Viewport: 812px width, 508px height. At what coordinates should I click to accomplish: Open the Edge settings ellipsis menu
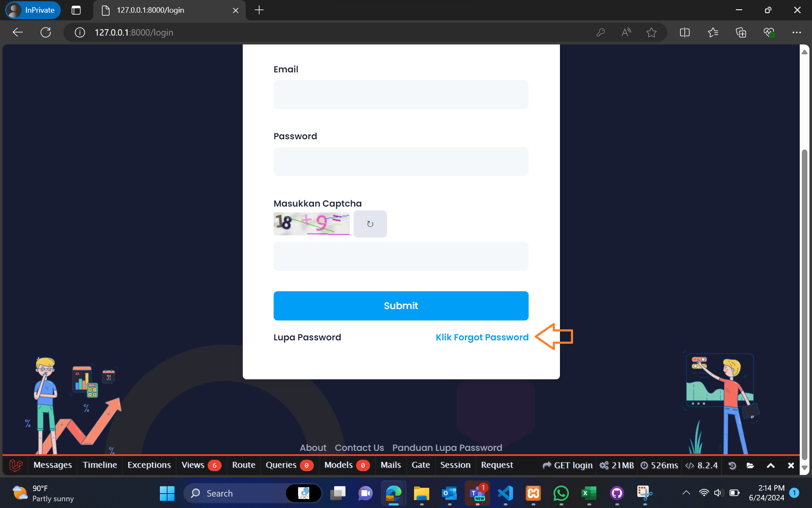[797, 33]
